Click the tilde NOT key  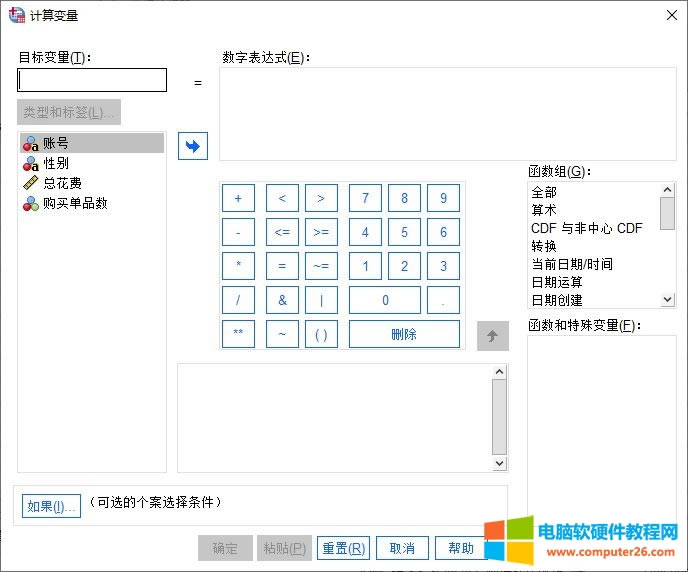282,334
